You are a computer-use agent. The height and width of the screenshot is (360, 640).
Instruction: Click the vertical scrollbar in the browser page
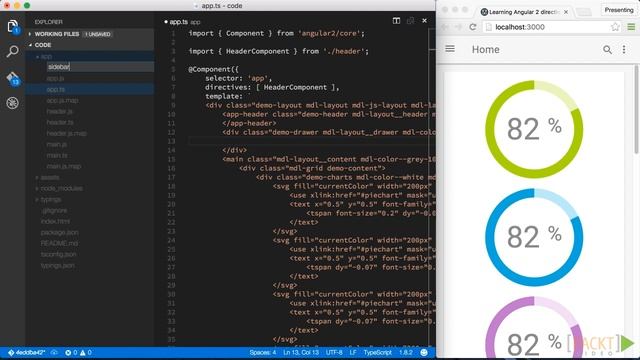pos(636,110)
